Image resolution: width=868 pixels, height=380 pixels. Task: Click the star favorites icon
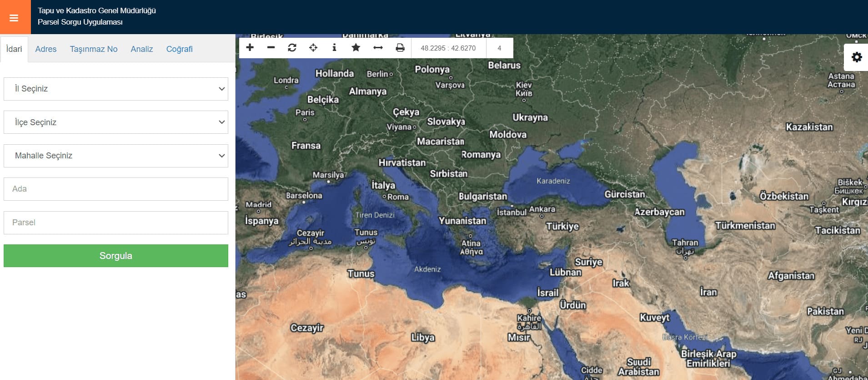pyautogui.click(x=356, y=47)
